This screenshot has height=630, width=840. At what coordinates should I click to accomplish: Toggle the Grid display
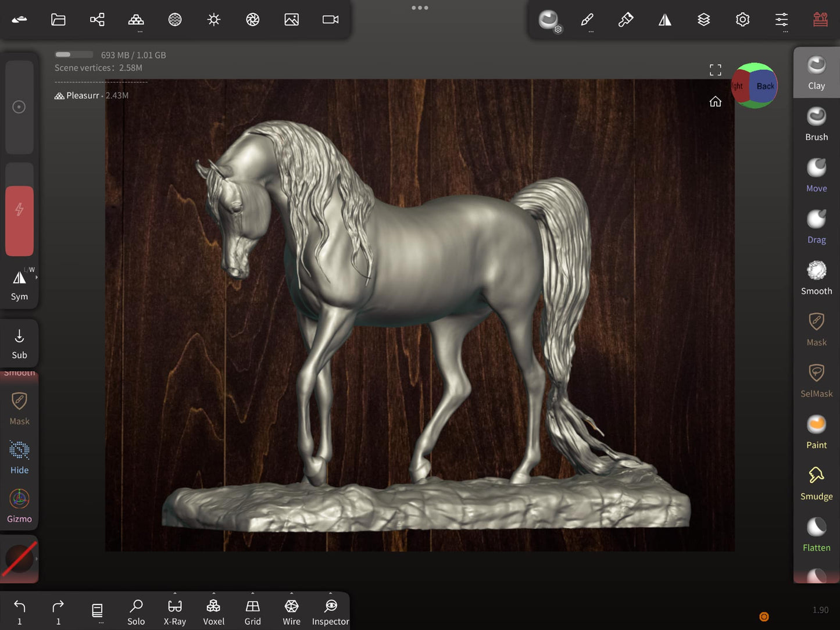[x=252, y=612]
